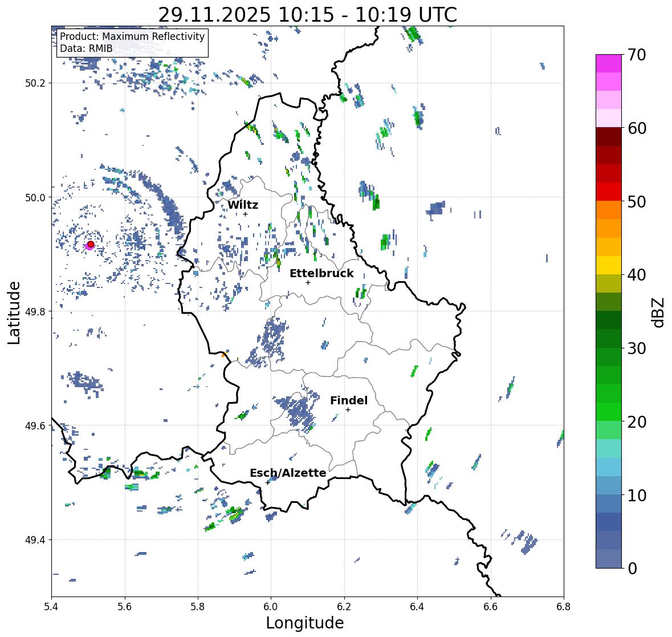The height and width of the screenshot is (637, 672).
Task: Click the 49.4 latitude tick label
Action: click(x=35, y=540)
